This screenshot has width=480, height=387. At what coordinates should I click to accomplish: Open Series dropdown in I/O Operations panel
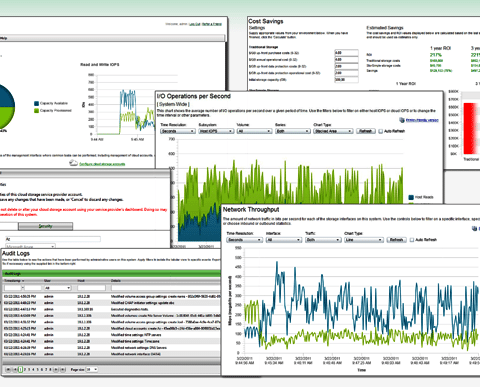point(293,131)
